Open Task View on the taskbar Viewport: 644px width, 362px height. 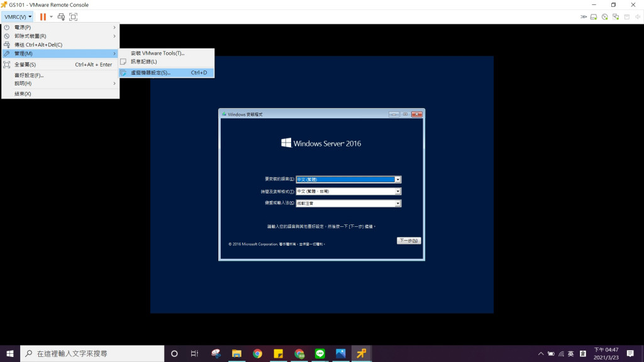[195, 353]
